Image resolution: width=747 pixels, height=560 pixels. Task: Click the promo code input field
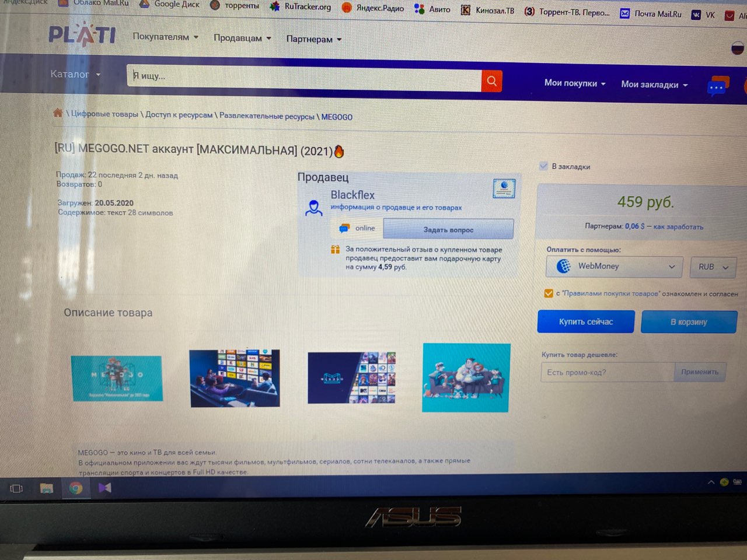pyautogui.click(x=608, y=372)
